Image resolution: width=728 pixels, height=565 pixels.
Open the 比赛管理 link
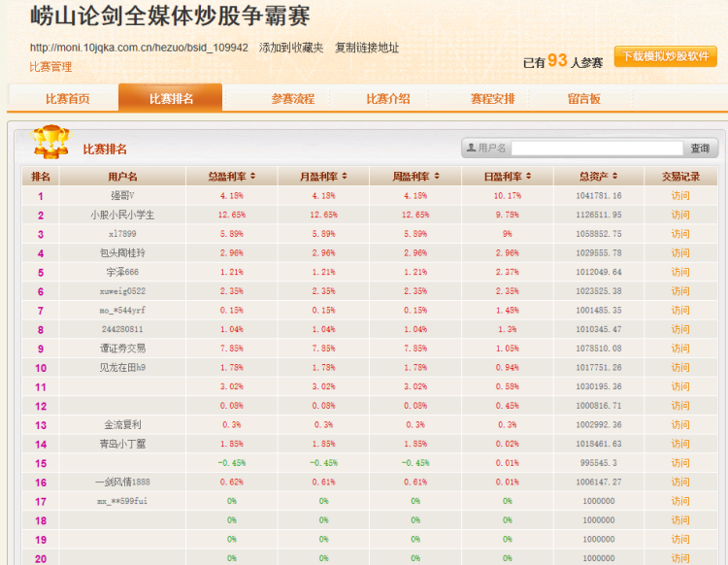(50, 67)
